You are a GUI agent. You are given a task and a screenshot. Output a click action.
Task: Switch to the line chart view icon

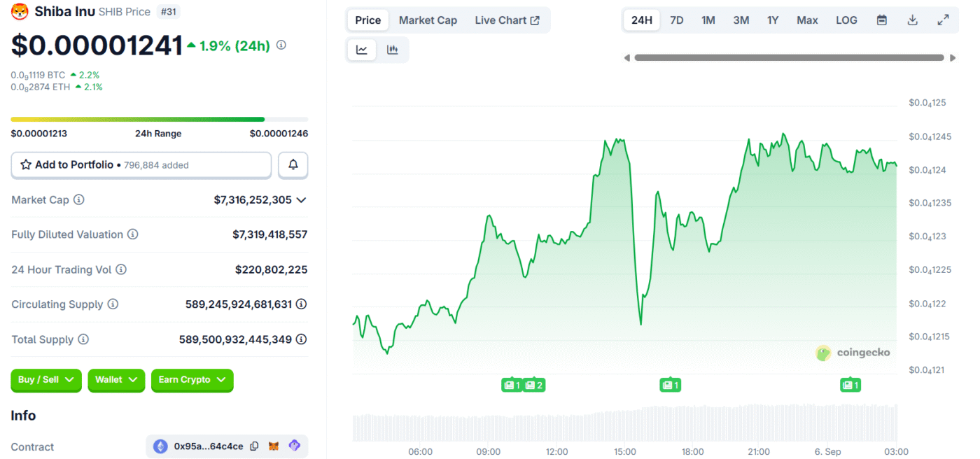tap(362, 50)
